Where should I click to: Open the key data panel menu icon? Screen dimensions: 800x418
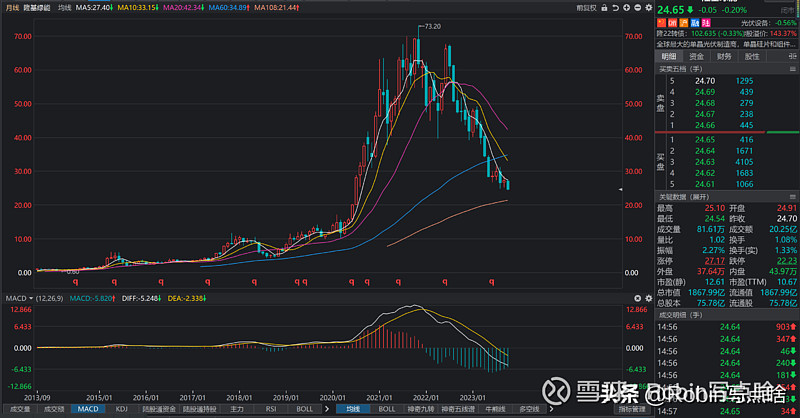coord(793,197)
